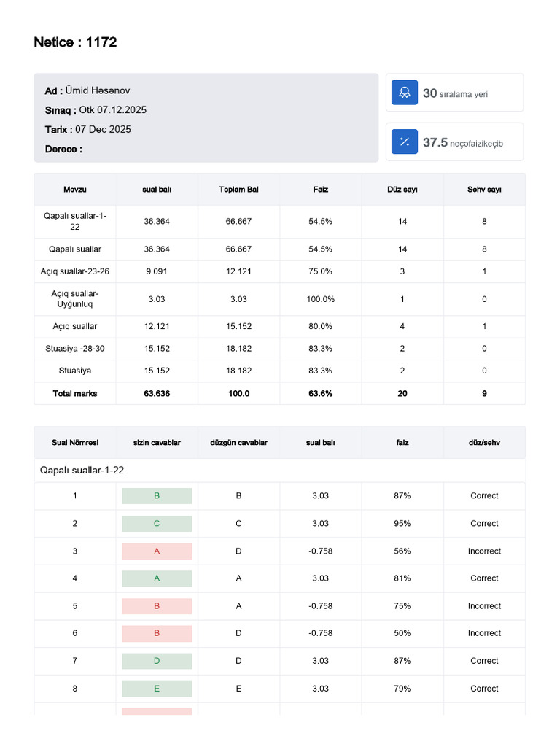Click the düz/səhv column header

484,443
